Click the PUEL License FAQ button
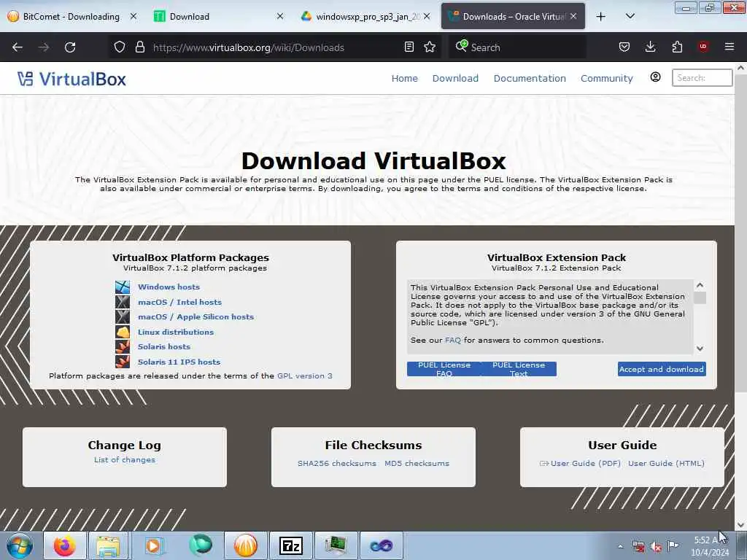This screenshot has height=560, width=747. tap(444, 369)
